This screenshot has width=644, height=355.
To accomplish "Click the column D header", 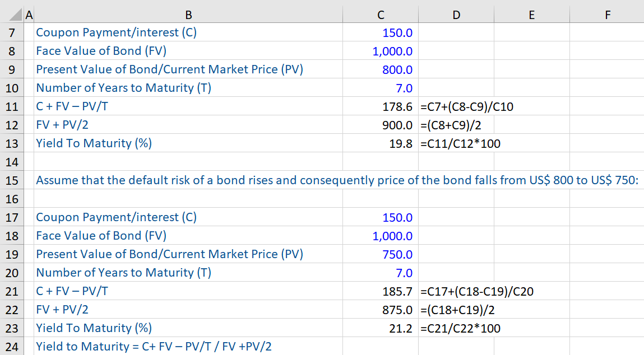I will (456, 15).
